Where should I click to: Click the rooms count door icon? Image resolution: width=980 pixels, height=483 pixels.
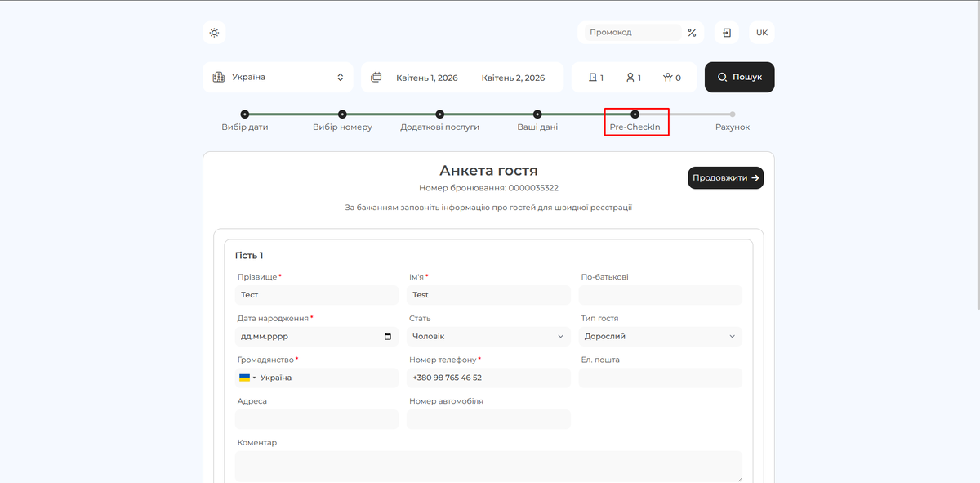click(x=593, y=78)
